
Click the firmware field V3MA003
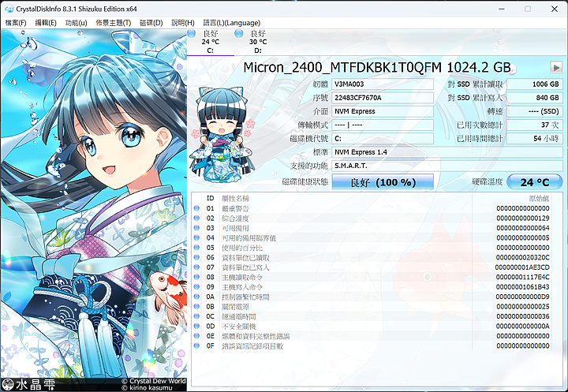click(383, 84)
